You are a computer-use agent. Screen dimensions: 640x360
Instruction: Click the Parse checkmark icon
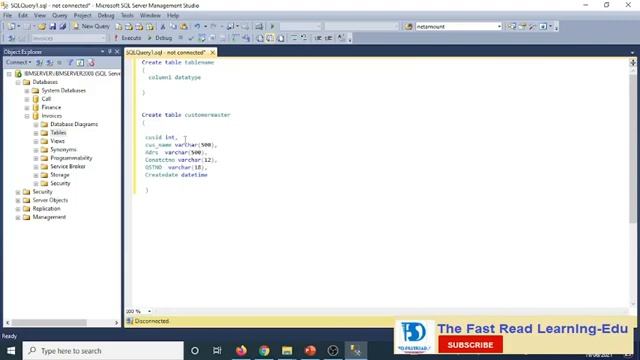click(191, 38)
